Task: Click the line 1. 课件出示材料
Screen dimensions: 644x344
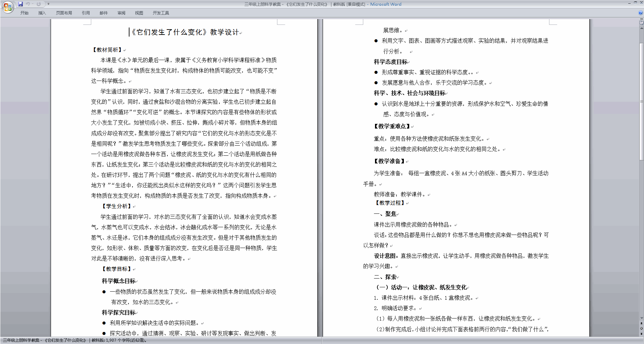Action: click(424, 298)
